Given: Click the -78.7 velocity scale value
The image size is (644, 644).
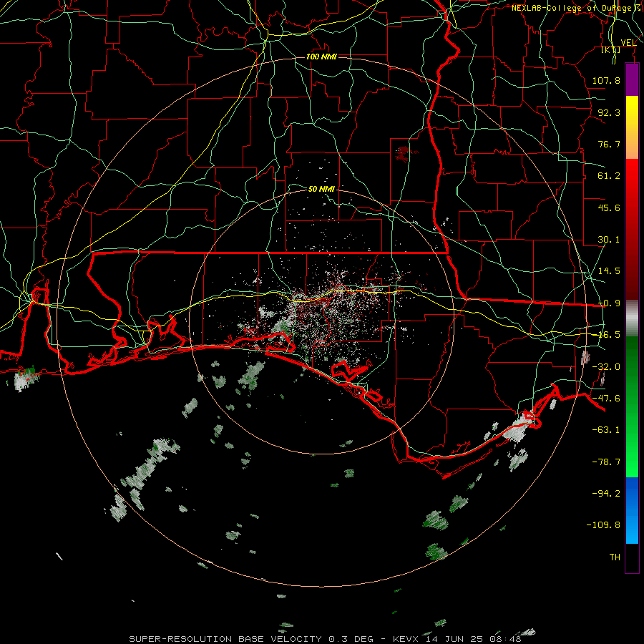Looking at the screenshot, I should [x=606, y=462].
